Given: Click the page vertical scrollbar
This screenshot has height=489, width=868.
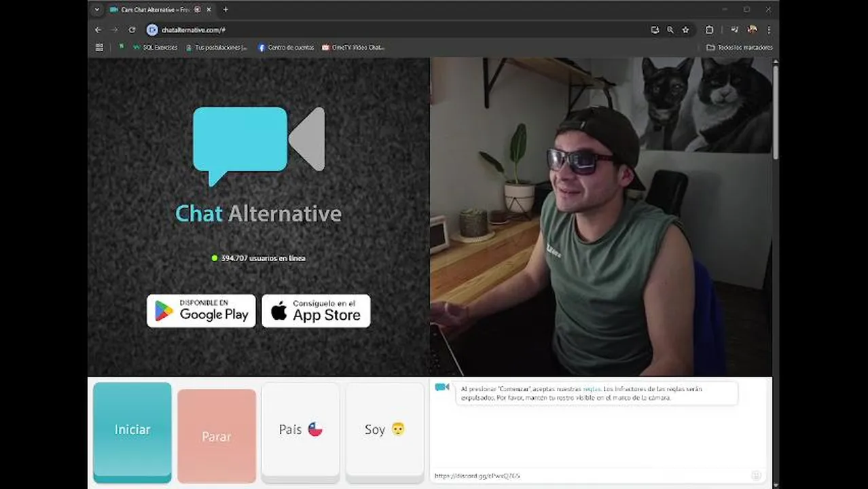Looking at the screenshot, I should [x=776, y=112].
